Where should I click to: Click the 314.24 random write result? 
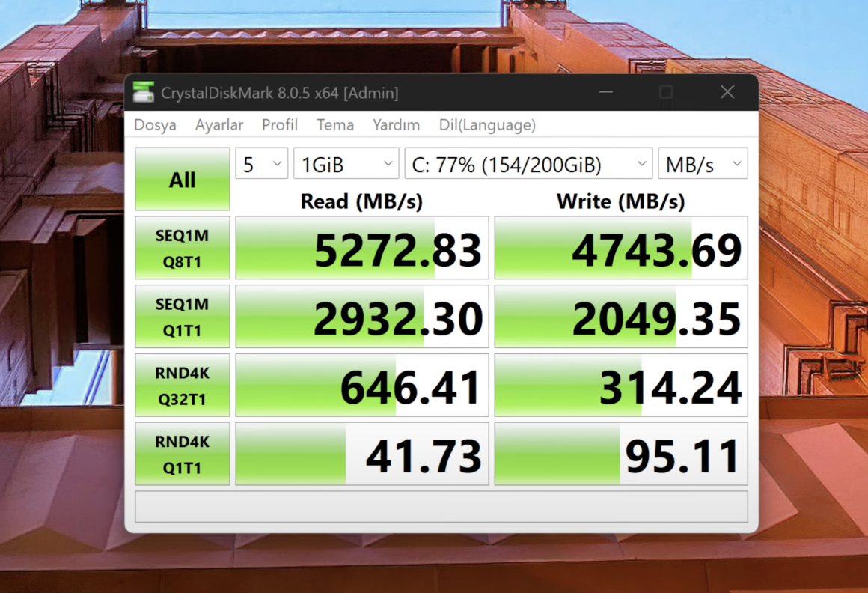[620, 385]
